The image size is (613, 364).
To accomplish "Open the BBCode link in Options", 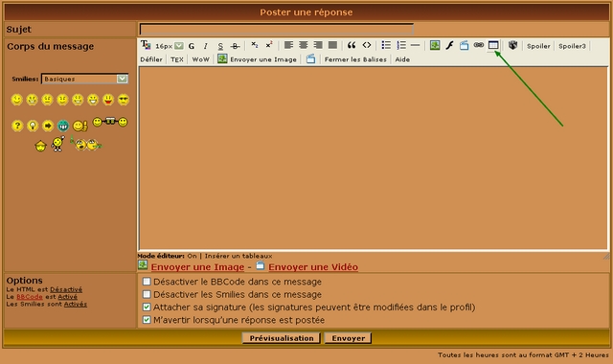I will click(30, 297).
